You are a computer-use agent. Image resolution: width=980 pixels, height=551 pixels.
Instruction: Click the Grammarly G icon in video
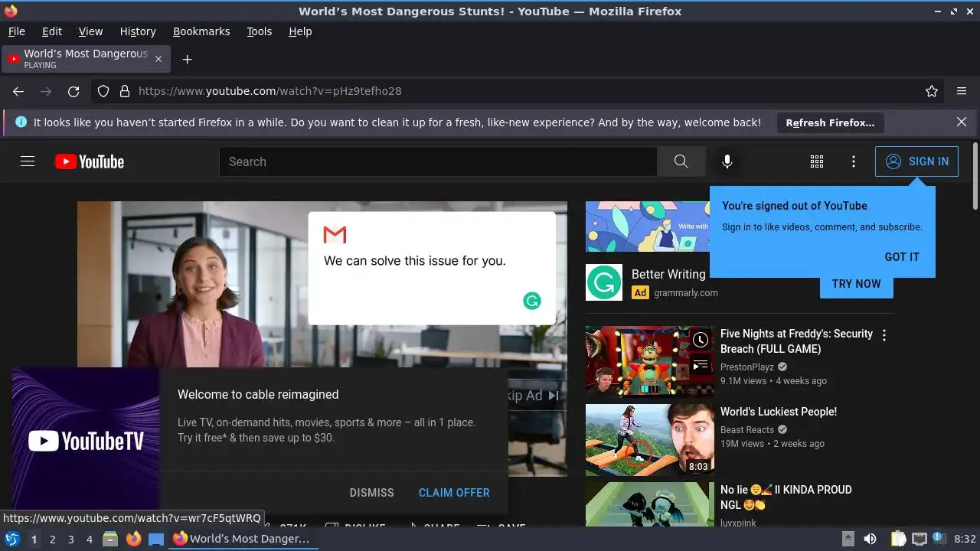532,301
